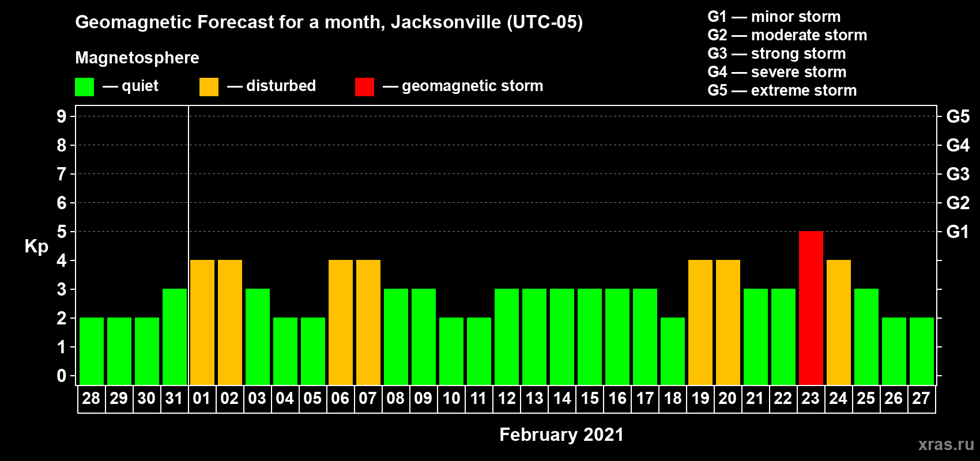Viewport: 980px width, 461px height.
Task: Click the '— disturbed' legend label
Action: pos(272,86)
